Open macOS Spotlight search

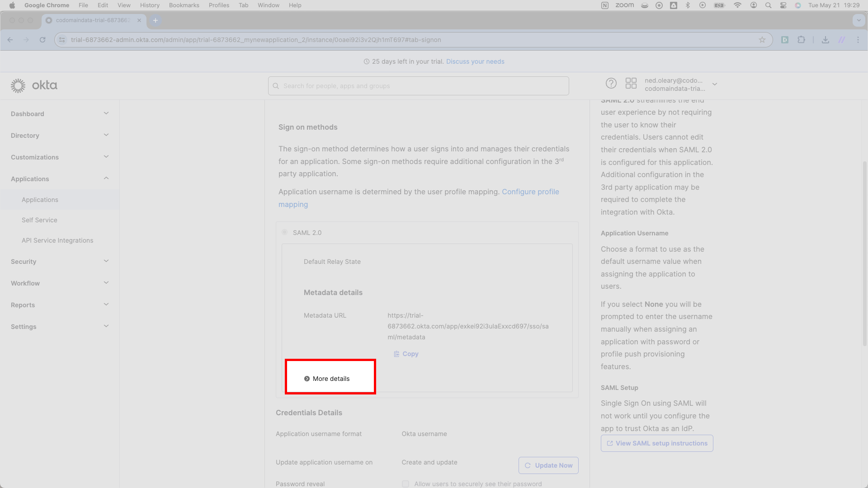click(768, 5)
